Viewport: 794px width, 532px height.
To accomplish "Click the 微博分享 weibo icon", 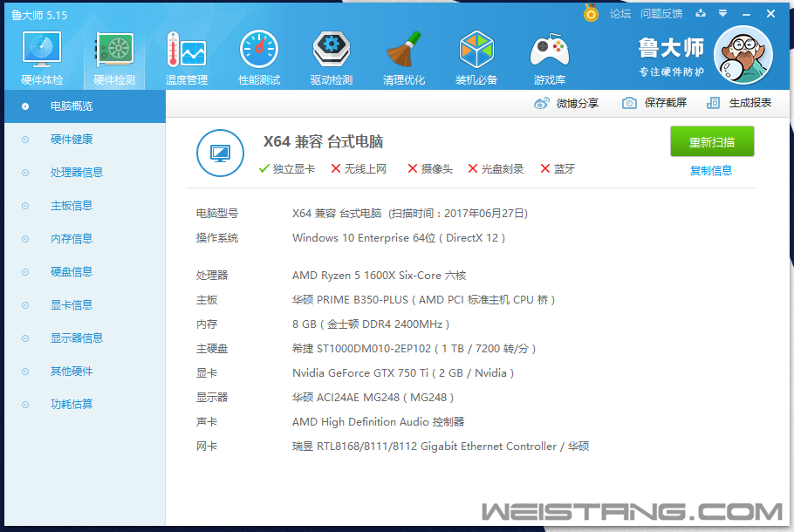I will tap(541, 103).
